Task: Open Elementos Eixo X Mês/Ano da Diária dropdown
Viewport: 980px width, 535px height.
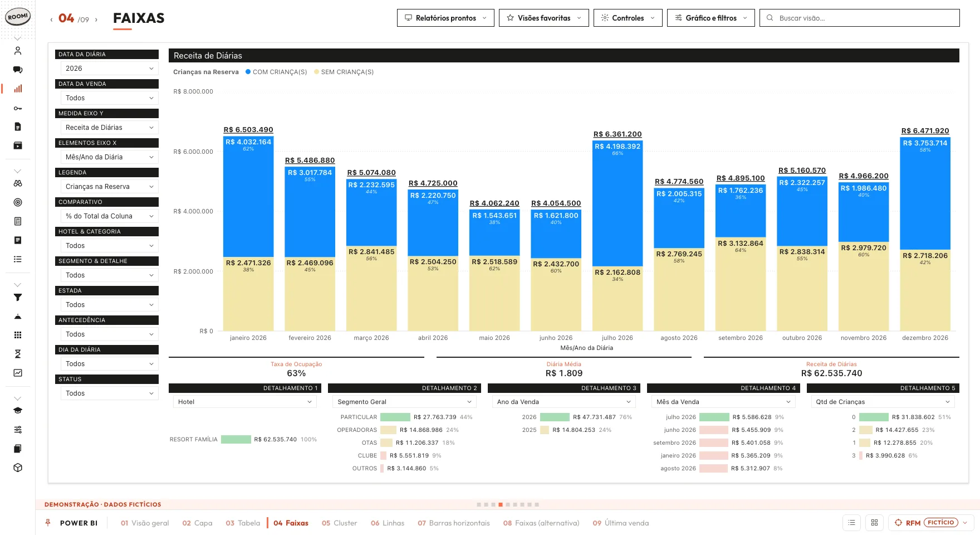Action: tap(109, 157)
